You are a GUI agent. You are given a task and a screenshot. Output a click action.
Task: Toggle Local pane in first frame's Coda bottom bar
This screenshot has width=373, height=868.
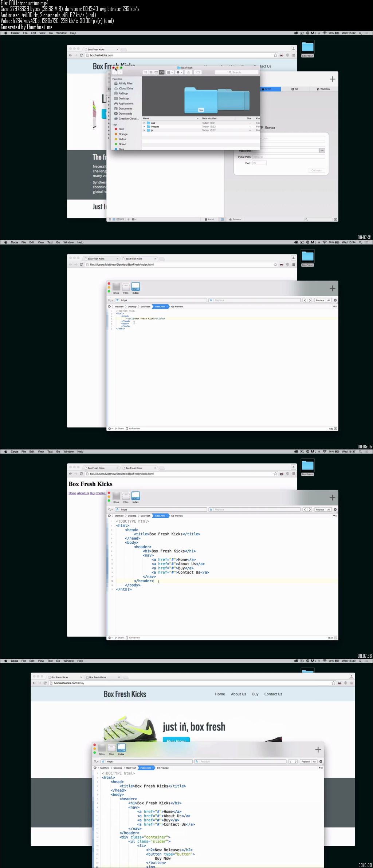(209, 219)
